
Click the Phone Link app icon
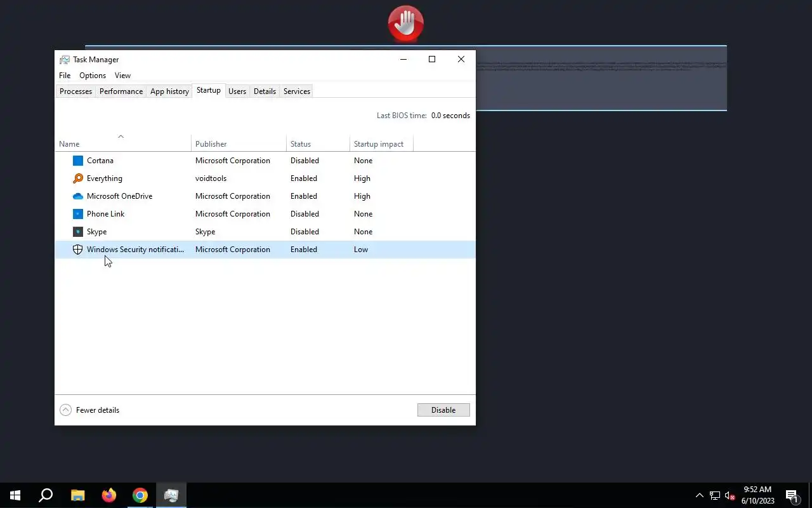[78, 214]
